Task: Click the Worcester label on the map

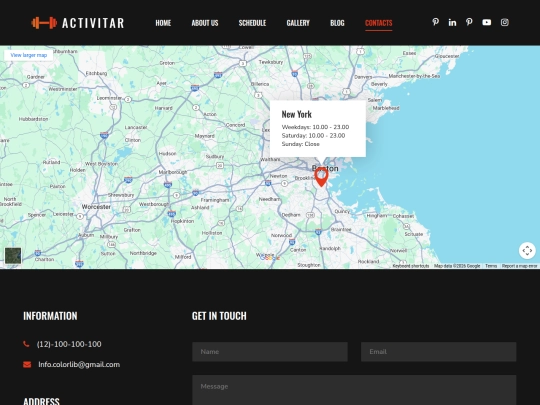Action: coord(96,207)
